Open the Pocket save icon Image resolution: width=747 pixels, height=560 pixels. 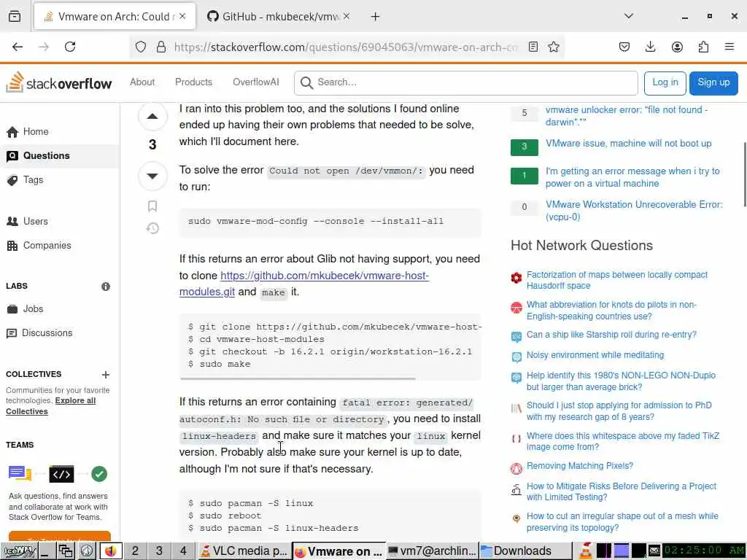pyautogui.click(x=624, y=47)
